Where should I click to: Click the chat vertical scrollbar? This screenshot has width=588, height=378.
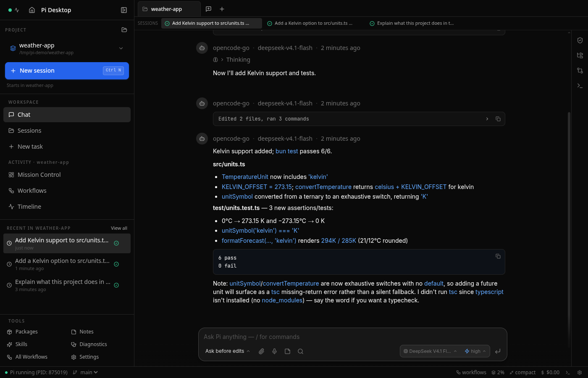[x=569, y=229]
